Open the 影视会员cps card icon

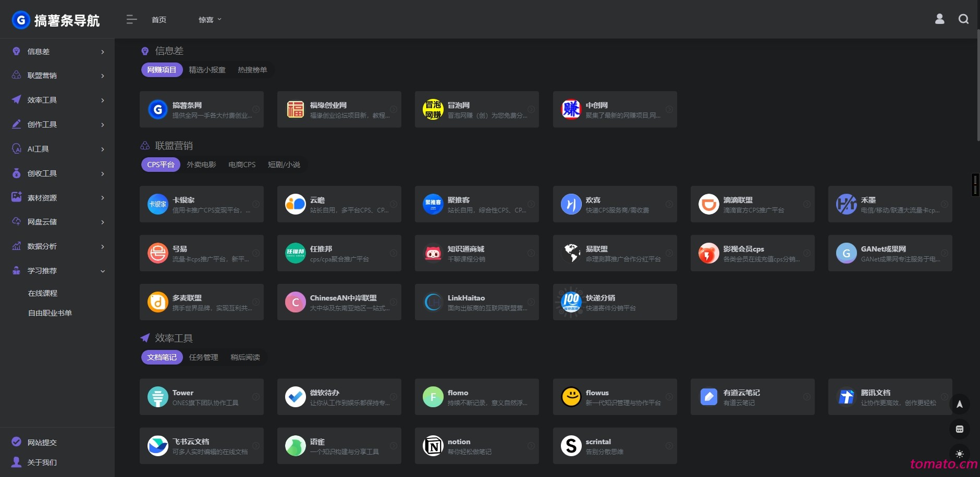pos(708,253)
